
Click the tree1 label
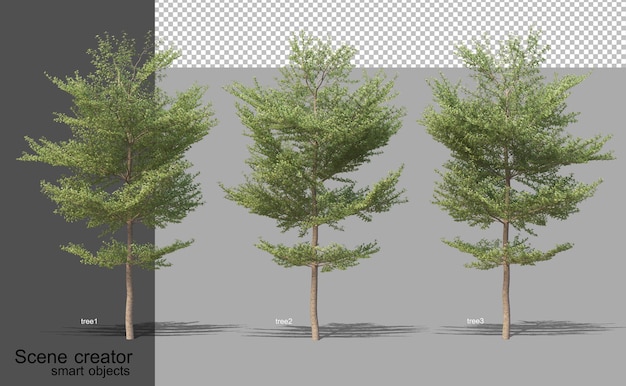pyautogui.click(x=89, y=321)
